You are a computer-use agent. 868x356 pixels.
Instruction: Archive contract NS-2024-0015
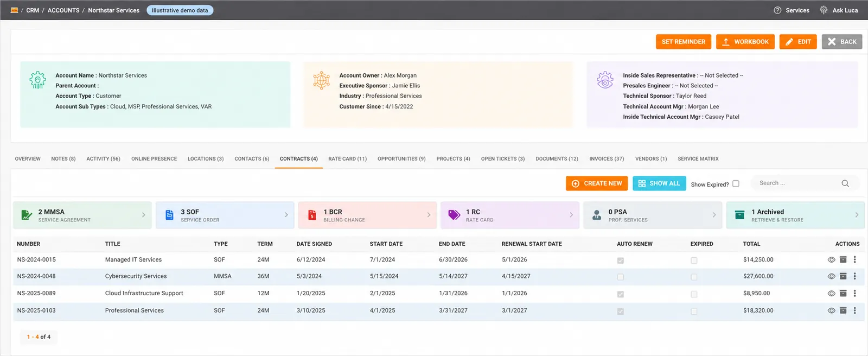tap(843, 260)
